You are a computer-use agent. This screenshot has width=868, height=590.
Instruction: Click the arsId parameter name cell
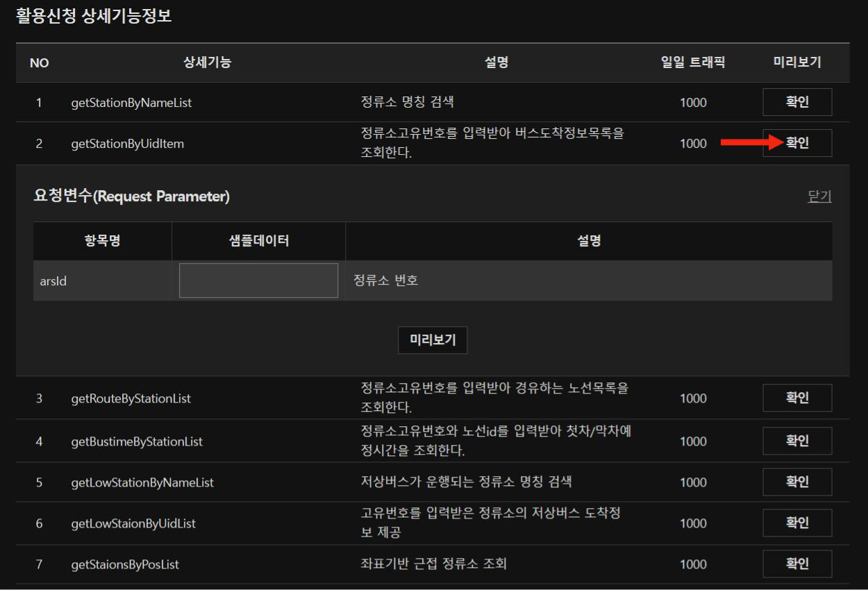tap(53, 281)
